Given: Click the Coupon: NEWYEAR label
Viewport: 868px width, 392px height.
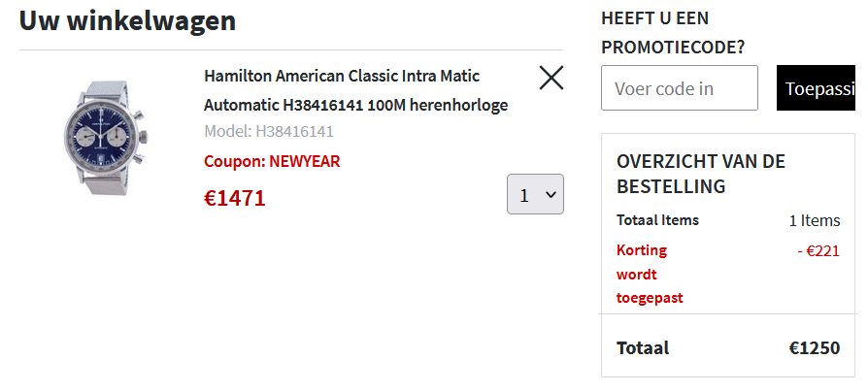Looking at the screenshot, I should pyautogui.click(x=272, y=161).
